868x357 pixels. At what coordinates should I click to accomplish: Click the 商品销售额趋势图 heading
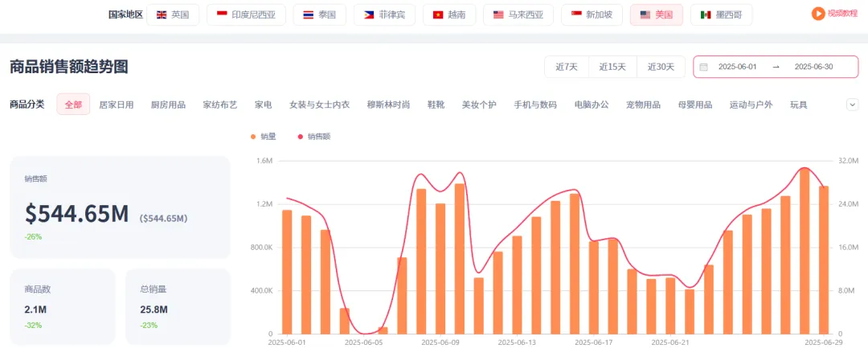[69, 67]
